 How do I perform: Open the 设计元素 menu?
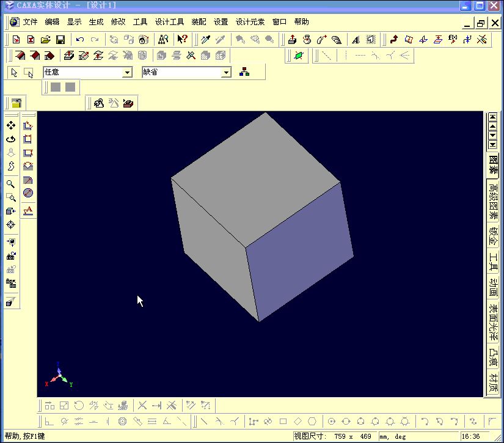coord(250,22)
